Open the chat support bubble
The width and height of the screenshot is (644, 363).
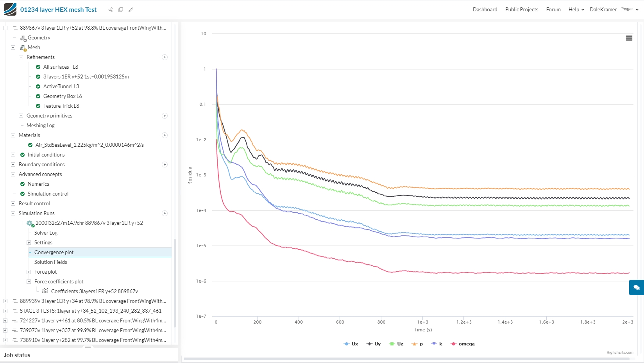click(636, 287)
